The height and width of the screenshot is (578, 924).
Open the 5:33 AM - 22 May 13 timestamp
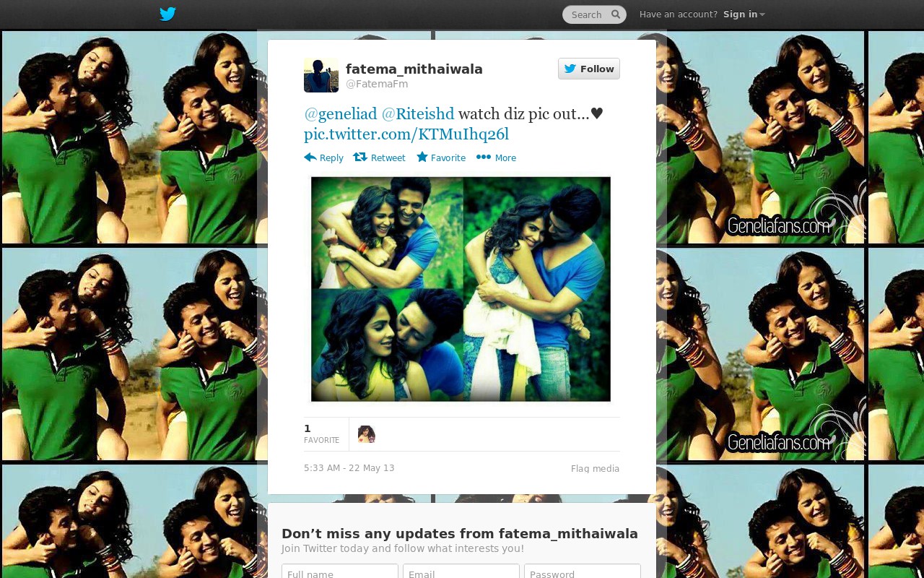[349, 468]
